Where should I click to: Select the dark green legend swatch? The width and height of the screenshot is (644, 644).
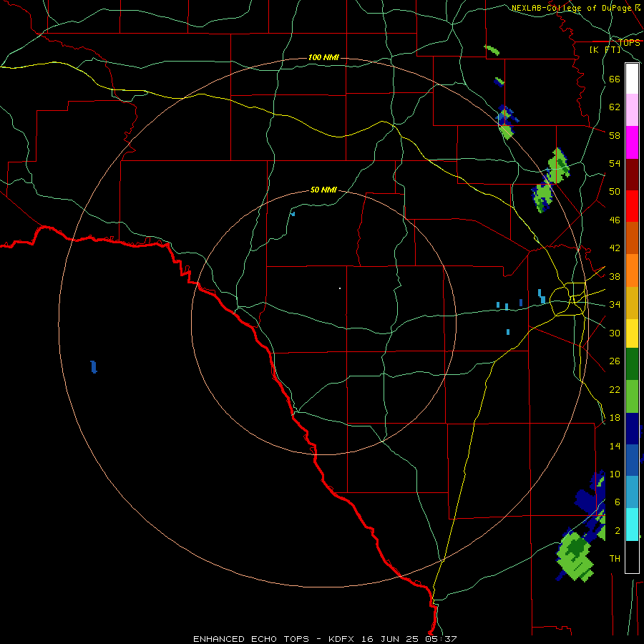coord(632,364)
